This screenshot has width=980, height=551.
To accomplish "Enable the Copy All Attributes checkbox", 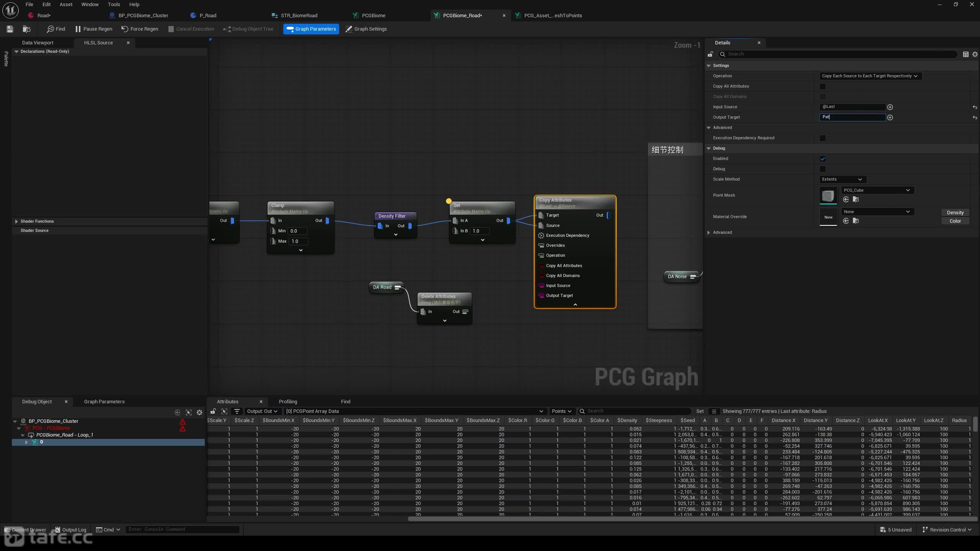I will pyautogui.click(x=823, y=86).
